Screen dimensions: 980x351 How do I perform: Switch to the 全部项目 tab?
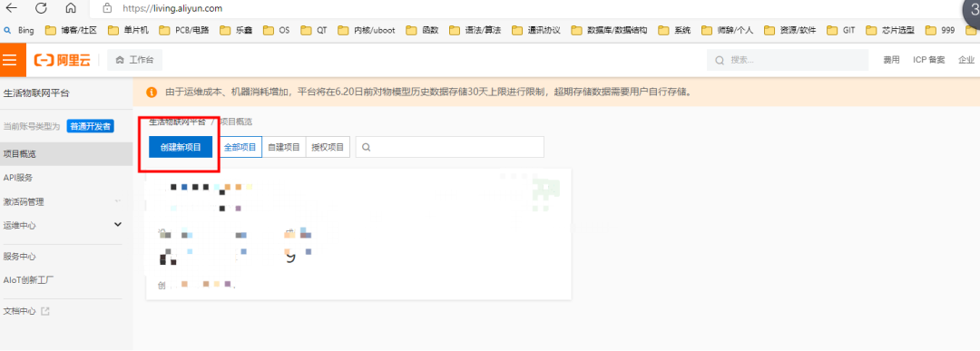click(240, 147)
